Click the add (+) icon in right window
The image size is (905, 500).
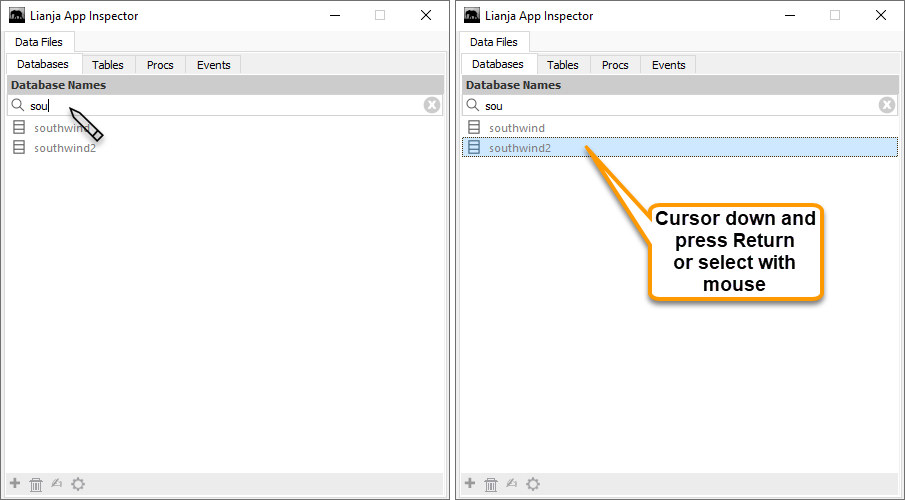(x=470, y=484)
